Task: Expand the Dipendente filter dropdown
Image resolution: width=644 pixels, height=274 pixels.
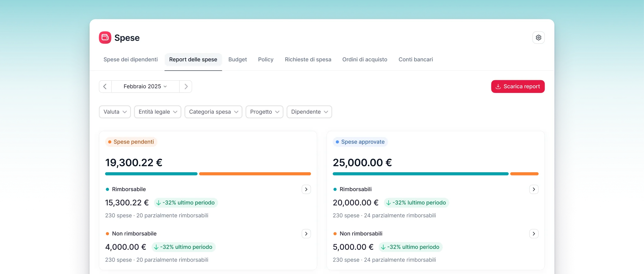Action: [309, 112]
